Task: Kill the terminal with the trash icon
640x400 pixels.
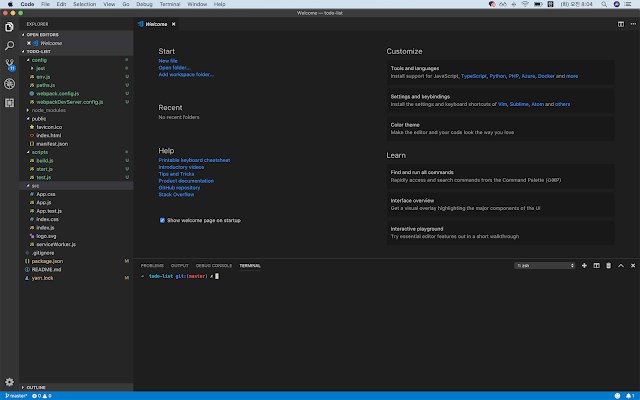Action: pos(608,266)
